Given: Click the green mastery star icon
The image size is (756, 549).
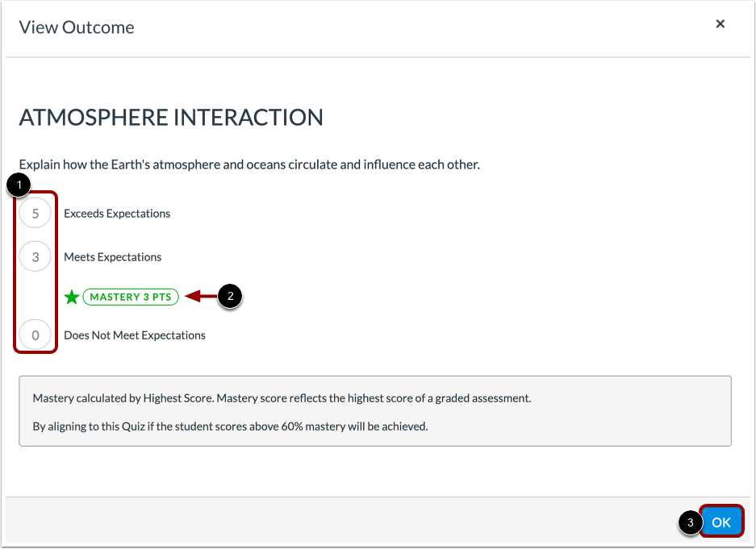Looking at the screenshot, I should click(71, 297).
